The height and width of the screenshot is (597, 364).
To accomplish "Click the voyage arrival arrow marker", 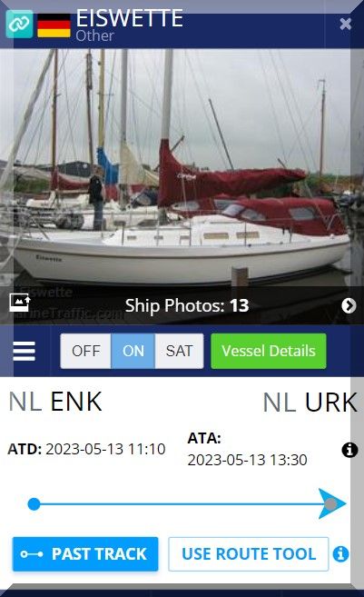I will pos(331,504).
